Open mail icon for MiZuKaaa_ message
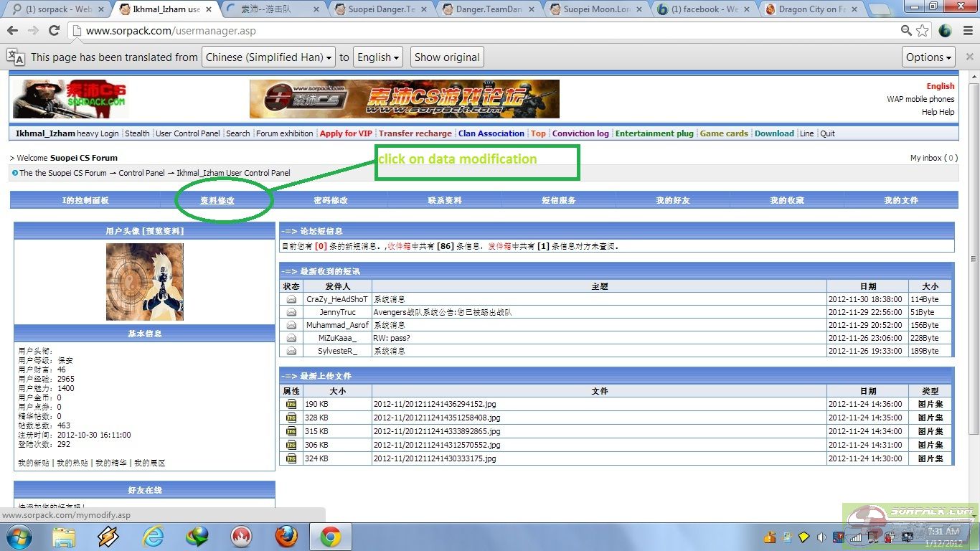Screen dimensions: 980x551 (291, 338)
